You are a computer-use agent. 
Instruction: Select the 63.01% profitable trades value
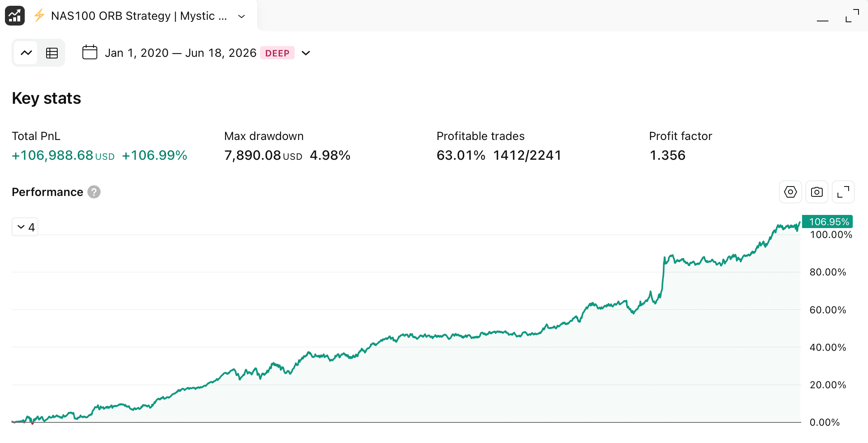461,155
